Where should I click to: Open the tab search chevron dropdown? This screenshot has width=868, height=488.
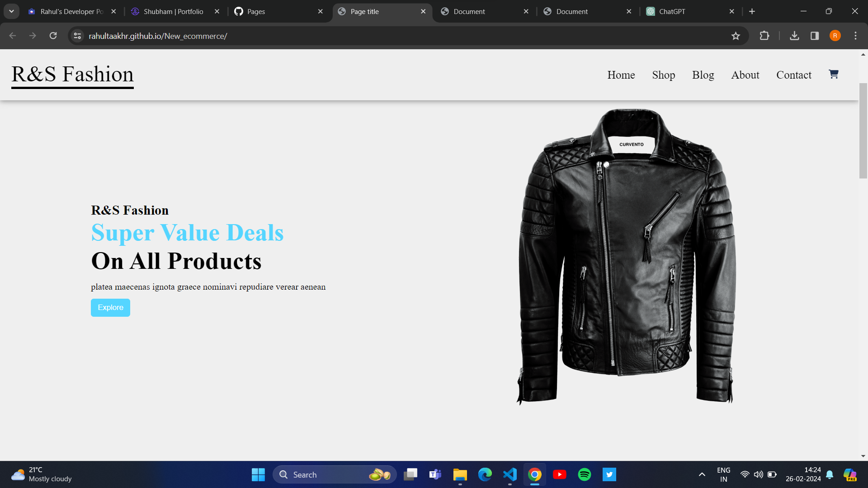11,11
